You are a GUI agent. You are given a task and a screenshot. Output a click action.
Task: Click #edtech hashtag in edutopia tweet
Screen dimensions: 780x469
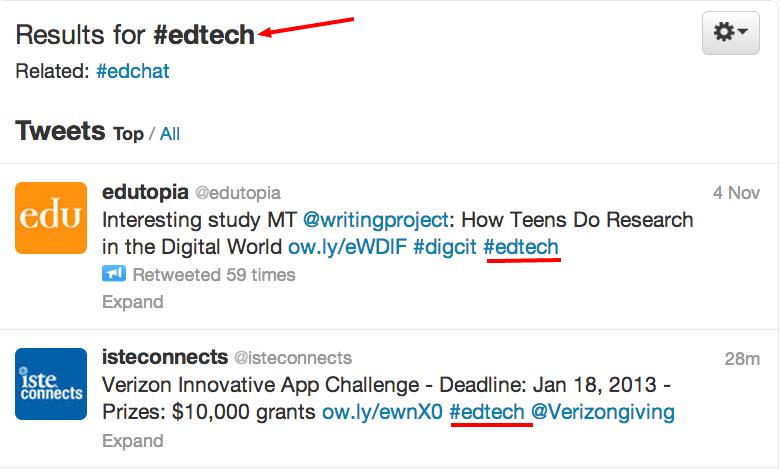point(521,247)
